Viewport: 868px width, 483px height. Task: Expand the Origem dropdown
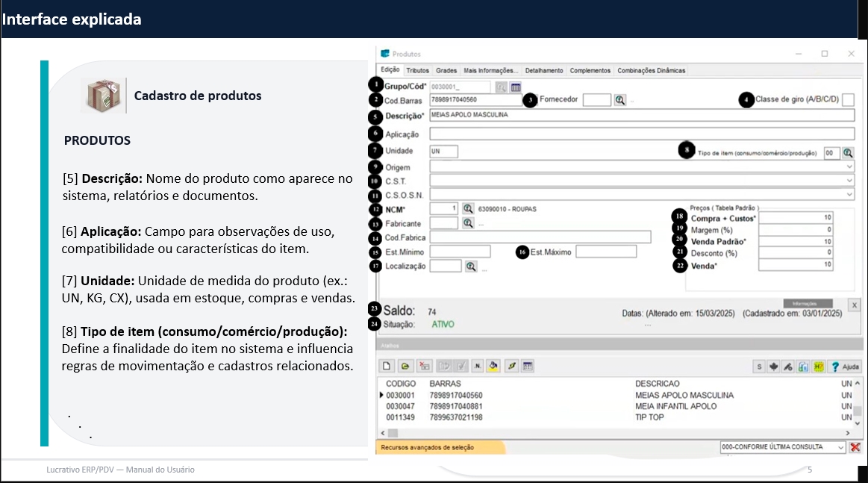point(849,167)
